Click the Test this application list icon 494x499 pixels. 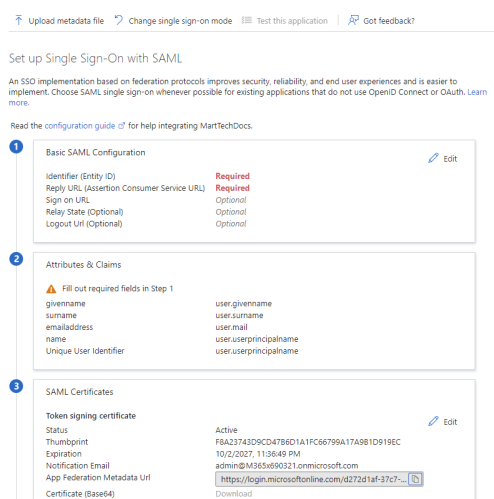247,20
